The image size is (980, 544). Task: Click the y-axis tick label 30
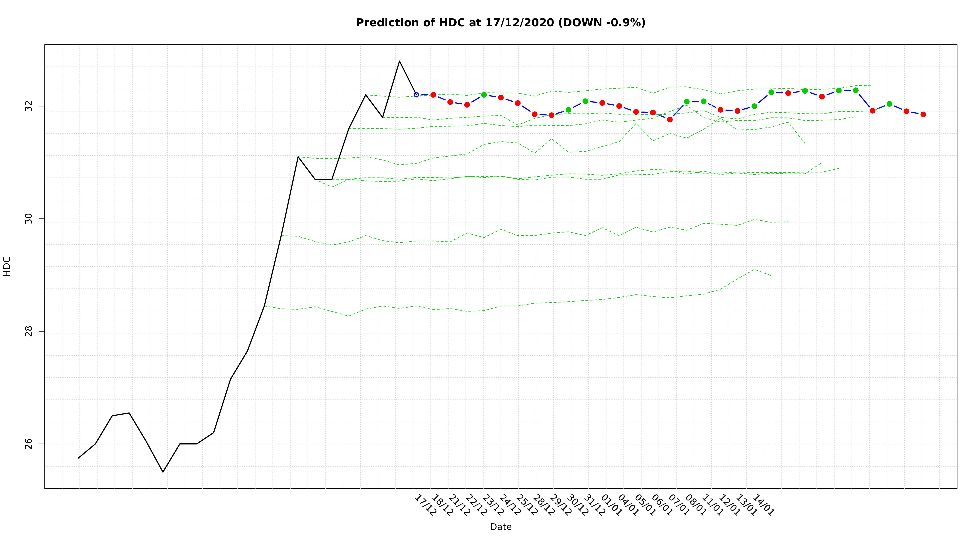tap(28, 219)
